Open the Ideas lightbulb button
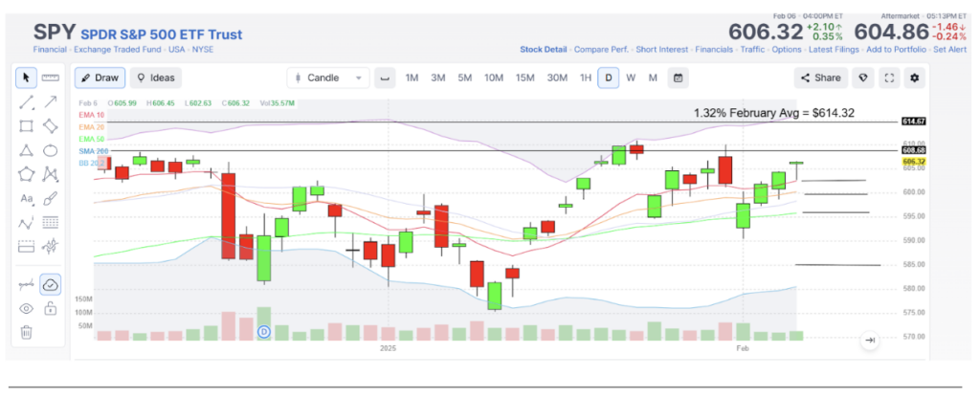 [156, 78]
